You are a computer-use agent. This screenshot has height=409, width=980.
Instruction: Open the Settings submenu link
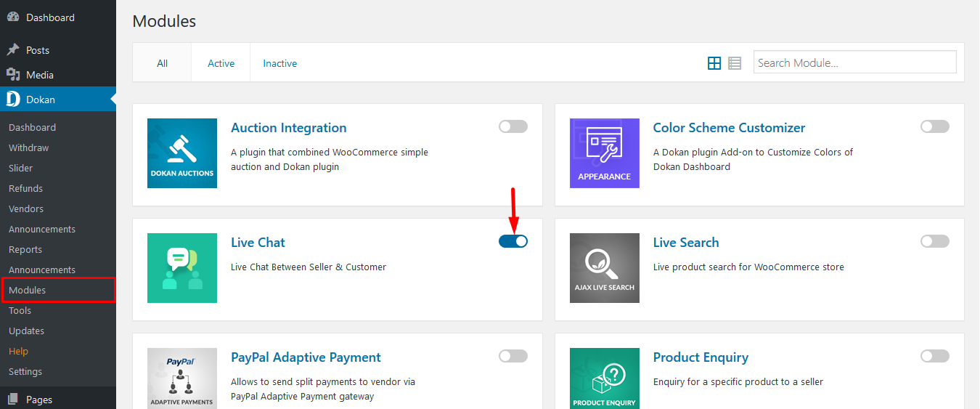tap(25, 371)
